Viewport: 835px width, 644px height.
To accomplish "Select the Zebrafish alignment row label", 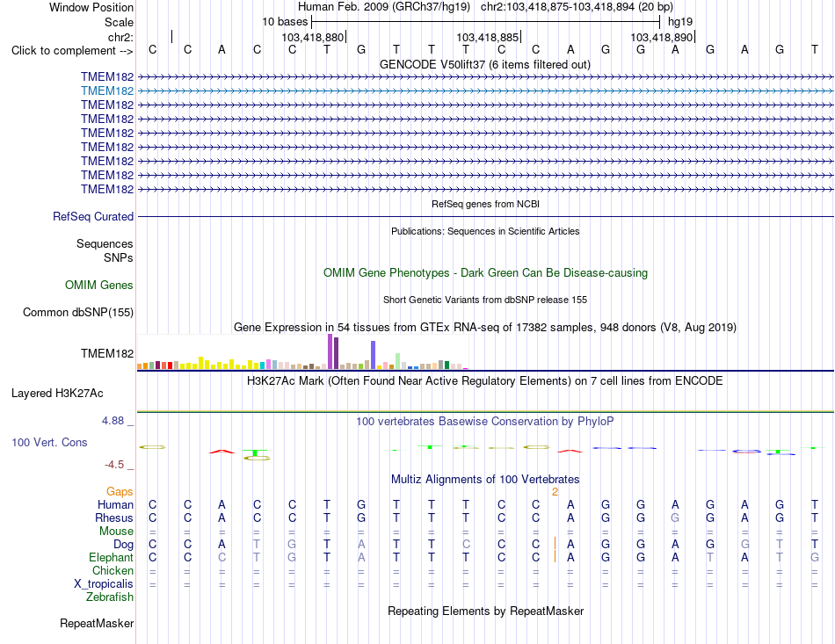I will click(x=110, y=597).
